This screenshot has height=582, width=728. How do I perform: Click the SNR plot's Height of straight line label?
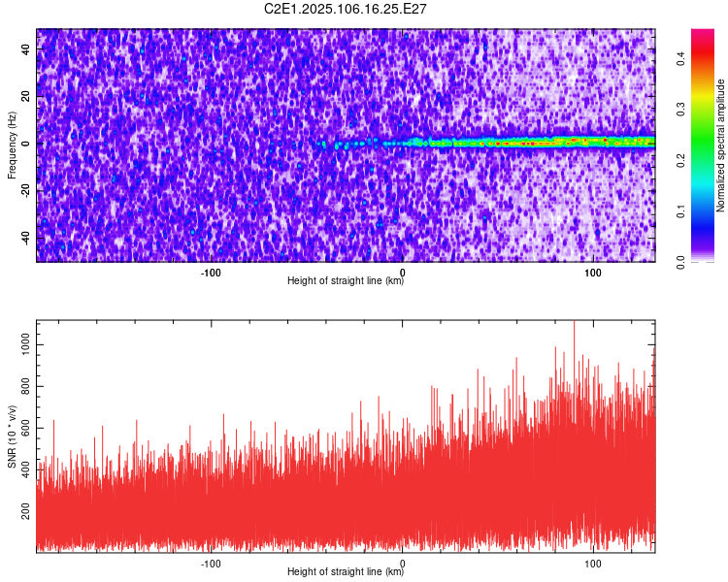346,571
